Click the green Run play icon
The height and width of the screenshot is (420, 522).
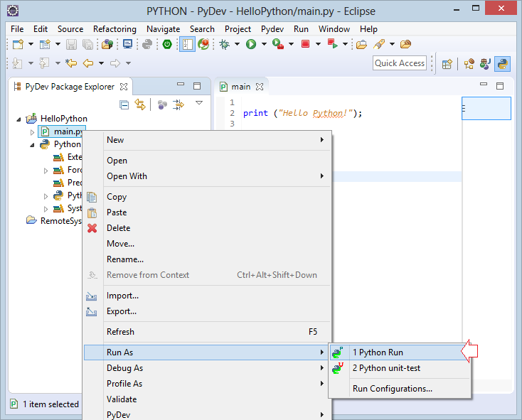251,44
